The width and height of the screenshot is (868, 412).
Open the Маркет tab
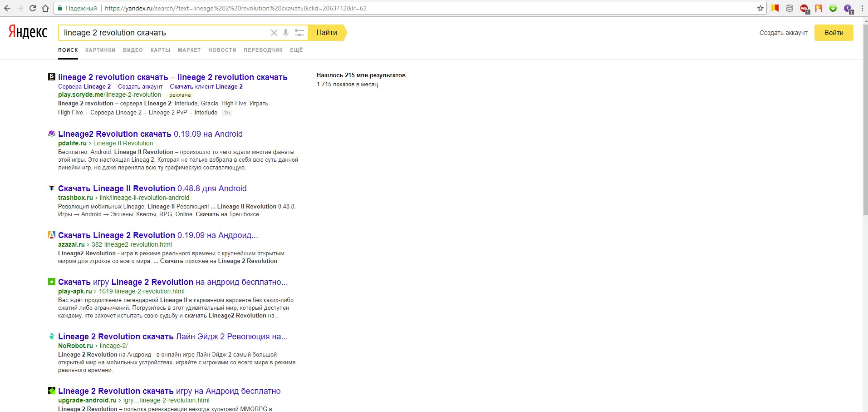coord(189,50)
